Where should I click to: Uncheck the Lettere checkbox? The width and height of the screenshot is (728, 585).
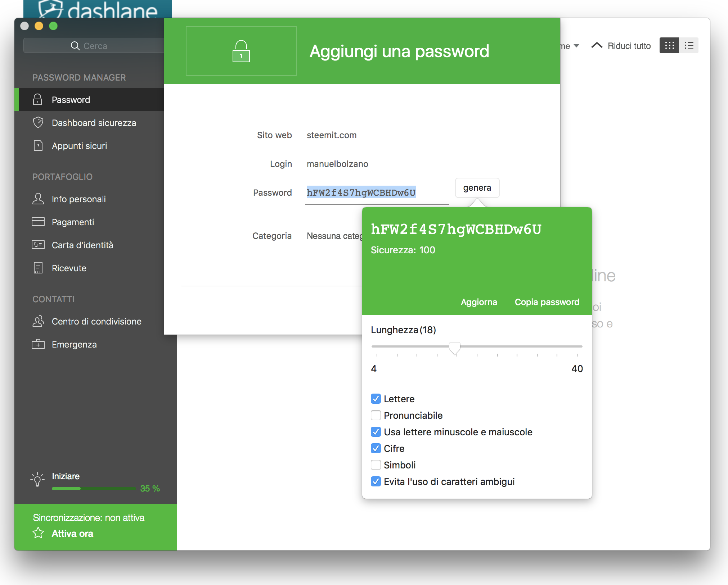(x=376, y=399)
